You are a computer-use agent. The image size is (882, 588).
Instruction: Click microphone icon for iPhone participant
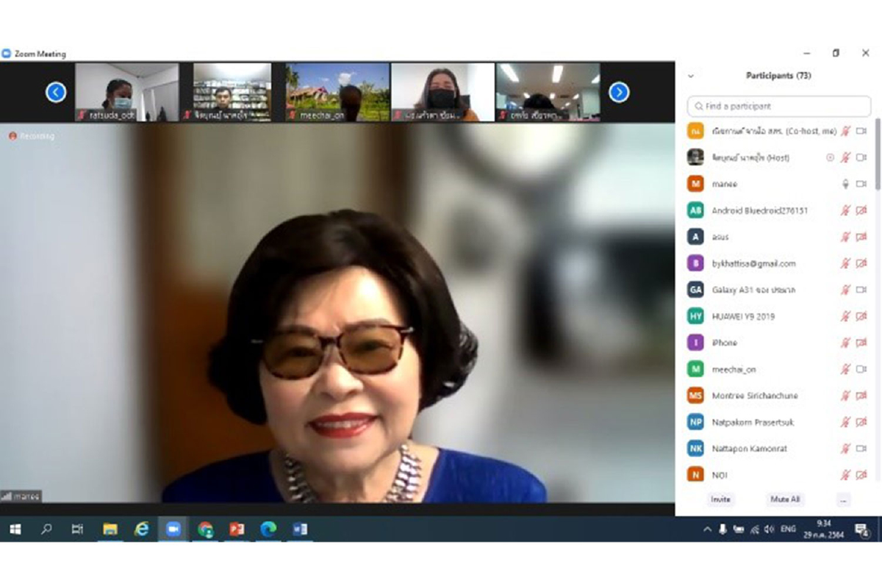point(845,343)
